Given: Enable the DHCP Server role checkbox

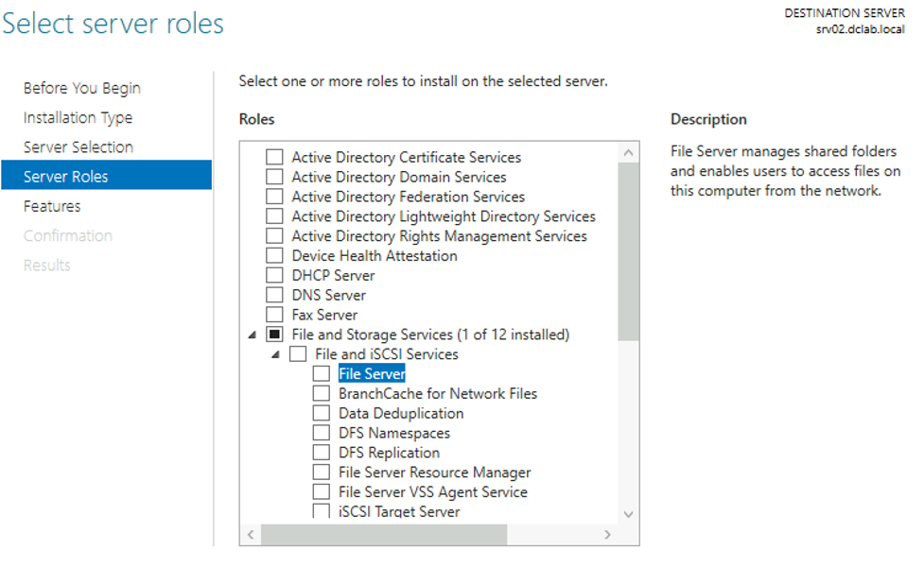Looking at the screenshot, I should click(x=274, y=275).
